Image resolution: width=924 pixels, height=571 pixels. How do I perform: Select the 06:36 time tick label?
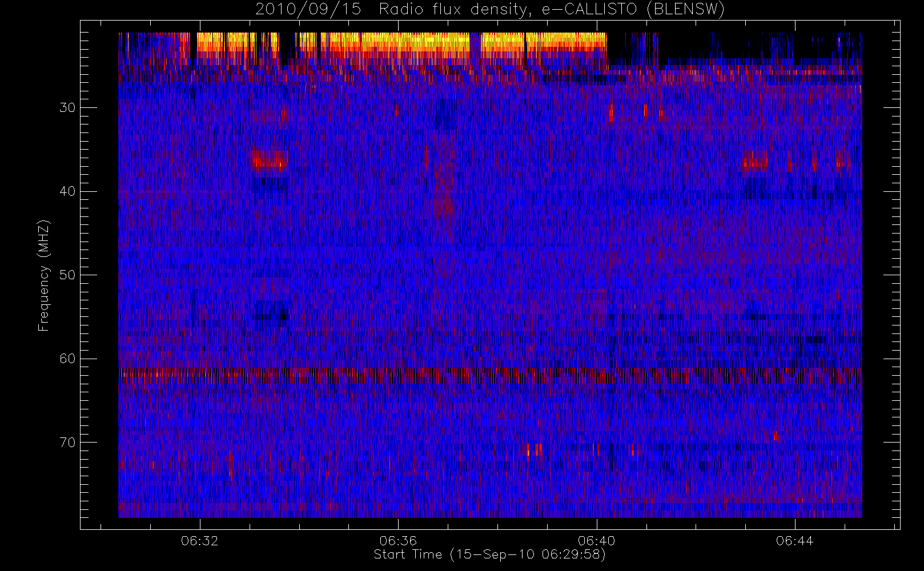point(398,541)
